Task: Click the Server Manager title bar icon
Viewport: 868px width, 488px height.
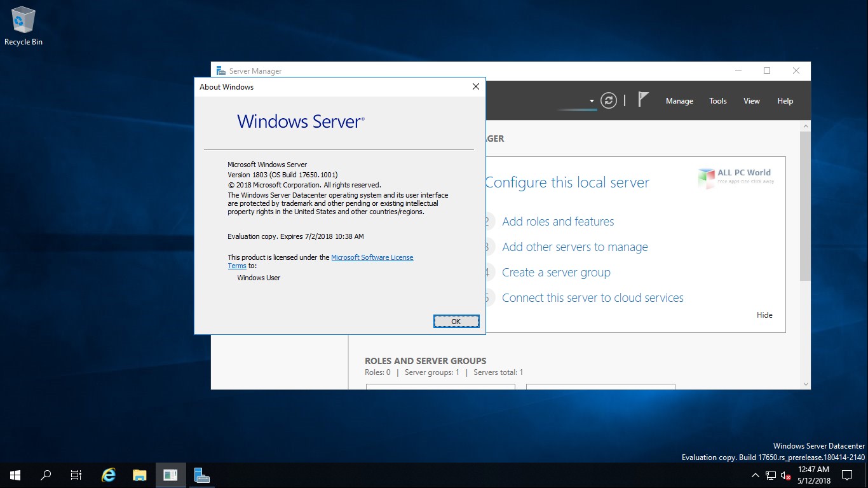Action: (220, 71)
